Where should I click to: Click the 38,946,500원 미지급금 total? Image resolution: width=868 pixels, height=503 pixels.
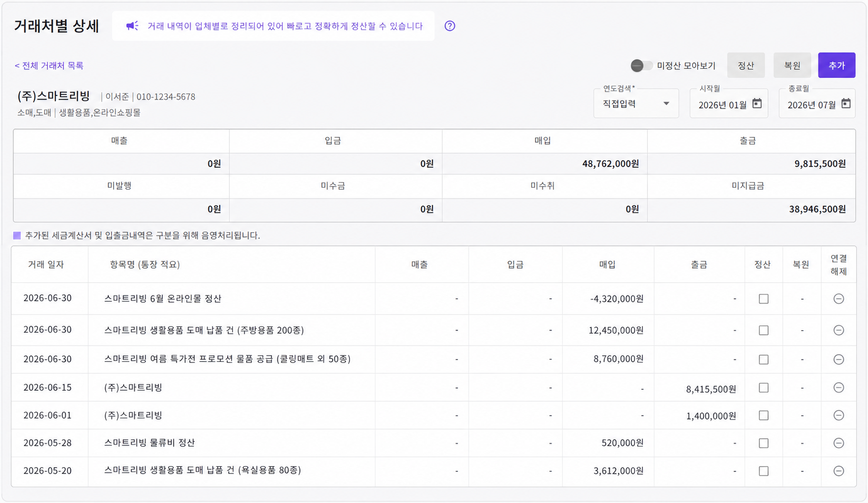coord(817,209)
